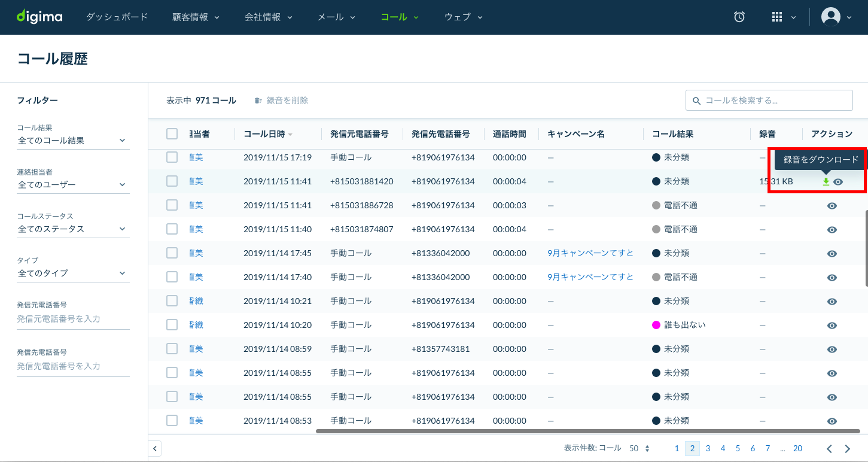Screen dimensions: 868x462
Task: Open 9月キャンペーンてすと link in 17:45 row
Action: 590,253
